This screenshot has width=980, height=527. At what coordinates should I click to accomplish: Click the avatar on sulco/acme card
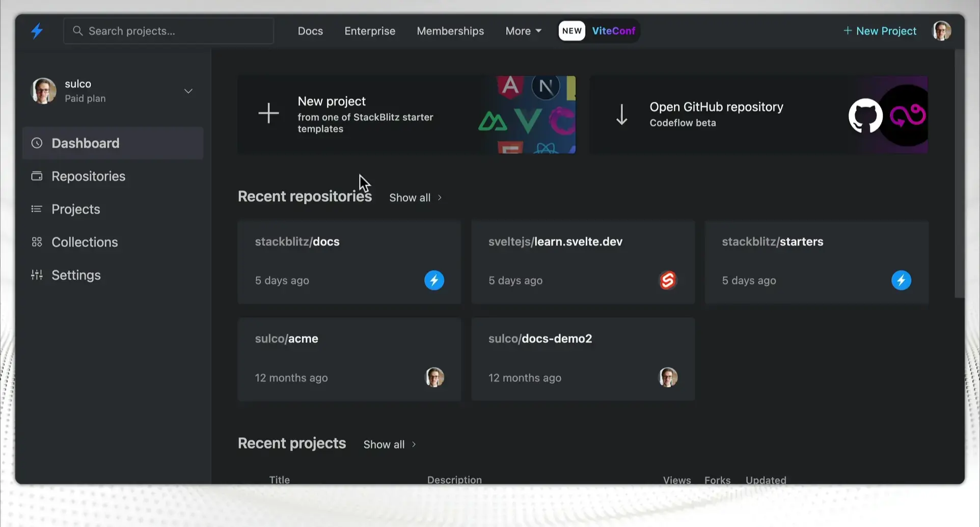click(434, 377)
